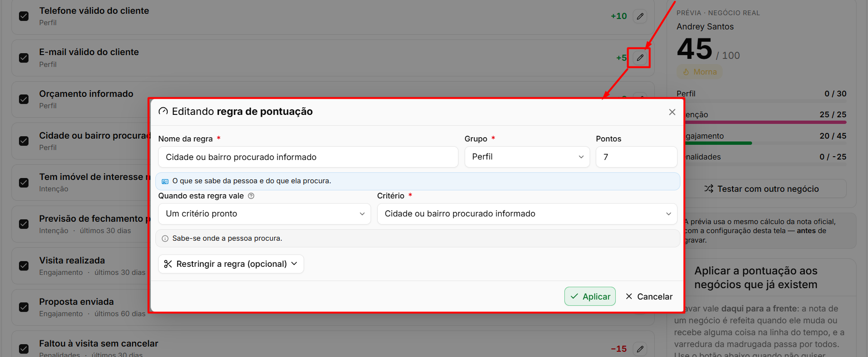
Task: Click the gauge icon in the dialog title
Action: tap(163, 112)
